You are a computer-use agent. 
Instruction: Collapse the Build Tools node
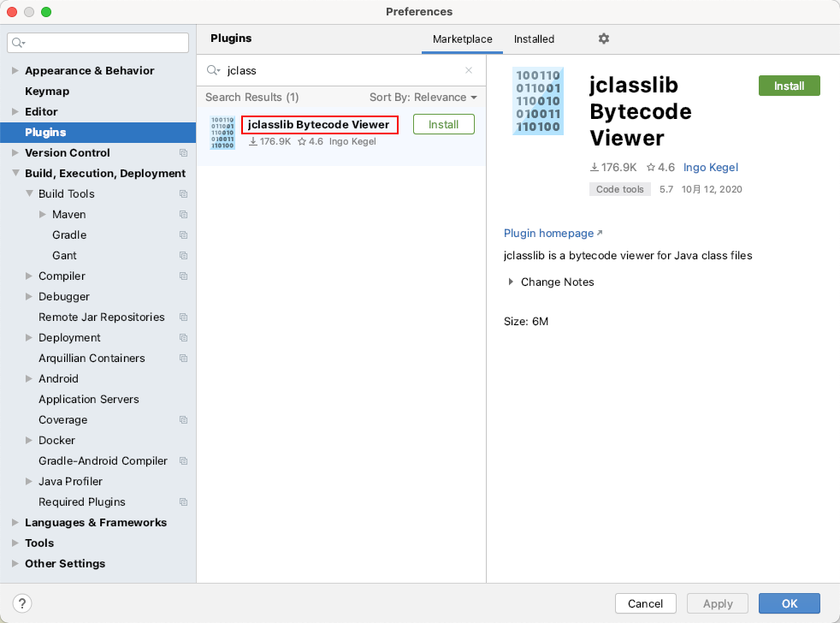click(29, 193)
